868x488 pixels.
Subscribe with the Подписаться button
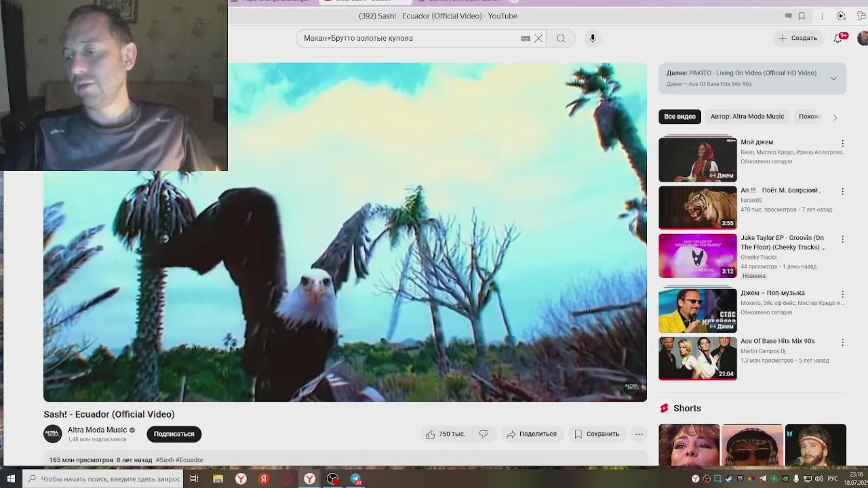174,434
